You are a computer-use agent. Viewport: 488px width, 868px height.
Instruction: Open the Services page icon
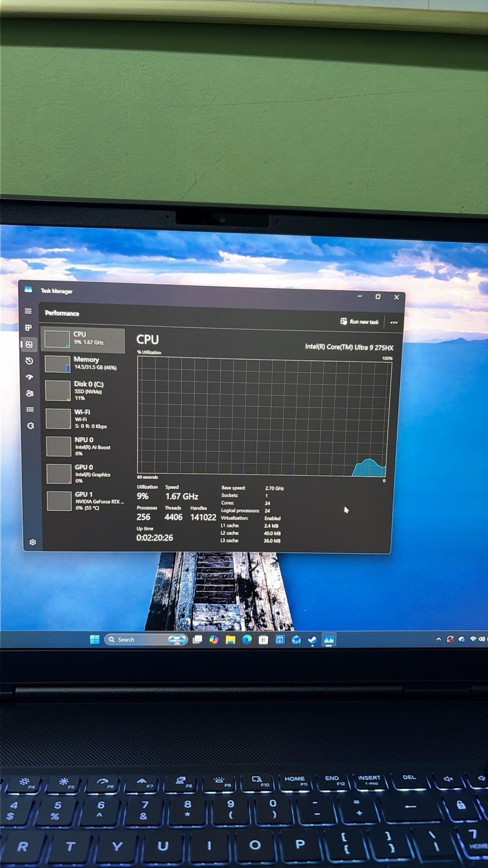tap(30, 426)
